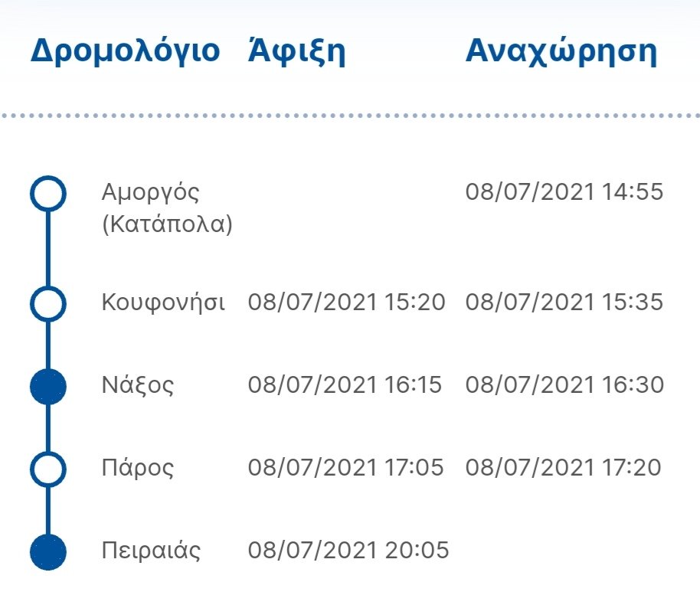Click the Αναχώρηση column header
Screen dimensions: 700x605
pyautogui.click(x=561, y=52)
